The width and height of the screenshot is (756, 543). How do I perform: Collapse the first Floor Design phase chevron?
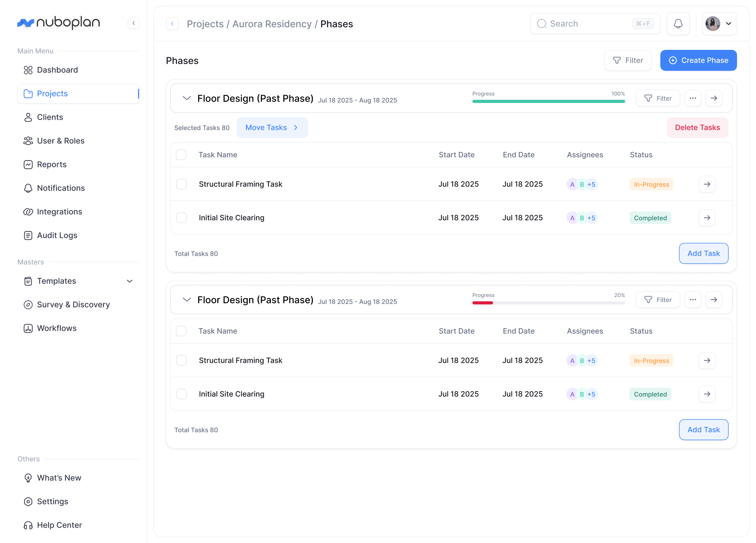coord(187,98)
